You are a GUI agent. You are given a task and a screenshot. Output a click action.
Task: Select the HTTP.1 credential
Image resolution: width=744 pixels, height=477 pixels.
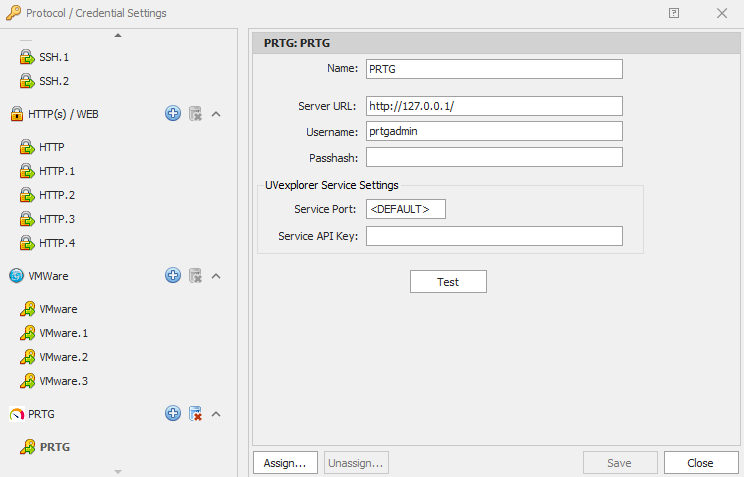[x=57, y=171]
